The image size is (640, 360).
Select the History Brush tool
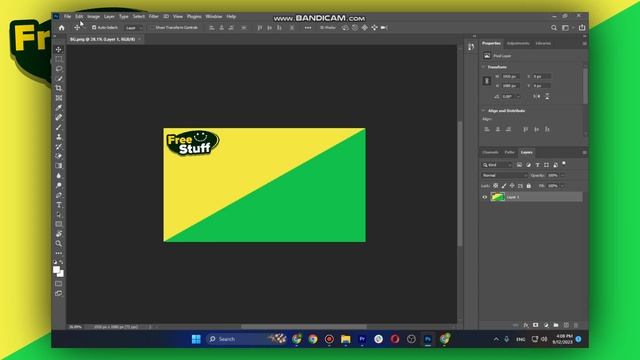point(59,147)
